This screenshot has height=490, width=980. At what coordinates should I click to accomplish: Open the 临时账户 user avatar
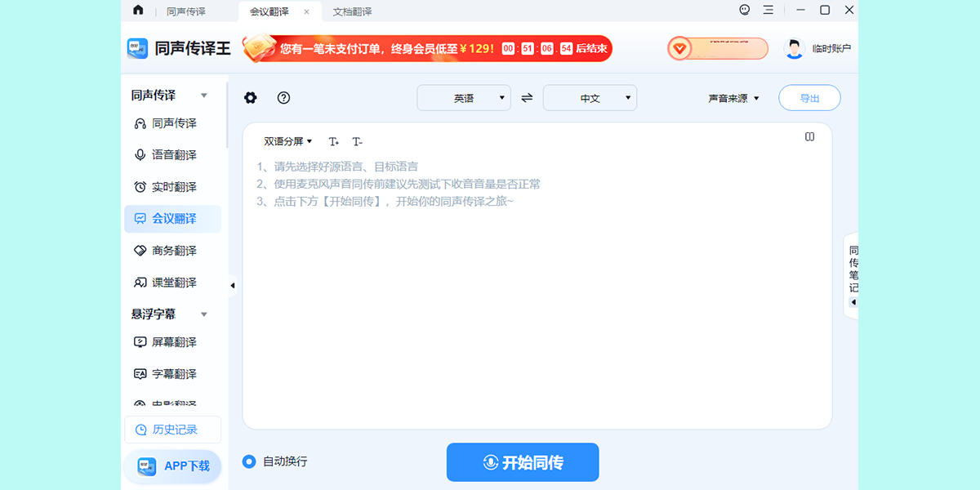point(794,49)
